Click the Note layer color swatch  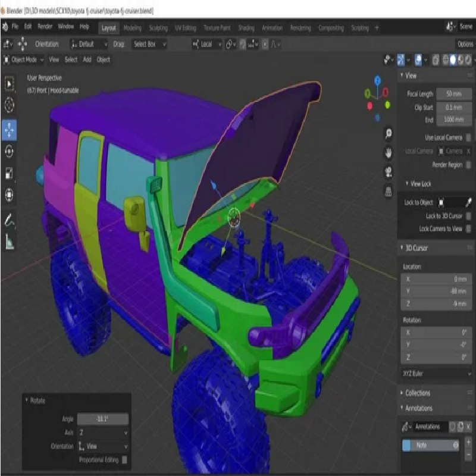point(407,445)
